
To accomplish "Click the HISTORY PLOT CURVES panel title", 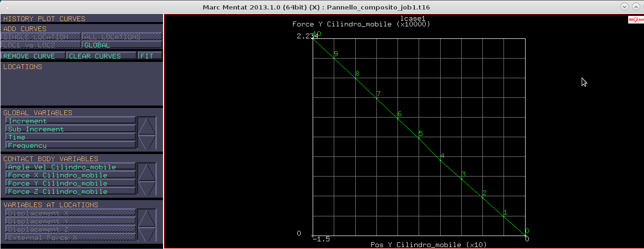I will 44,19.
